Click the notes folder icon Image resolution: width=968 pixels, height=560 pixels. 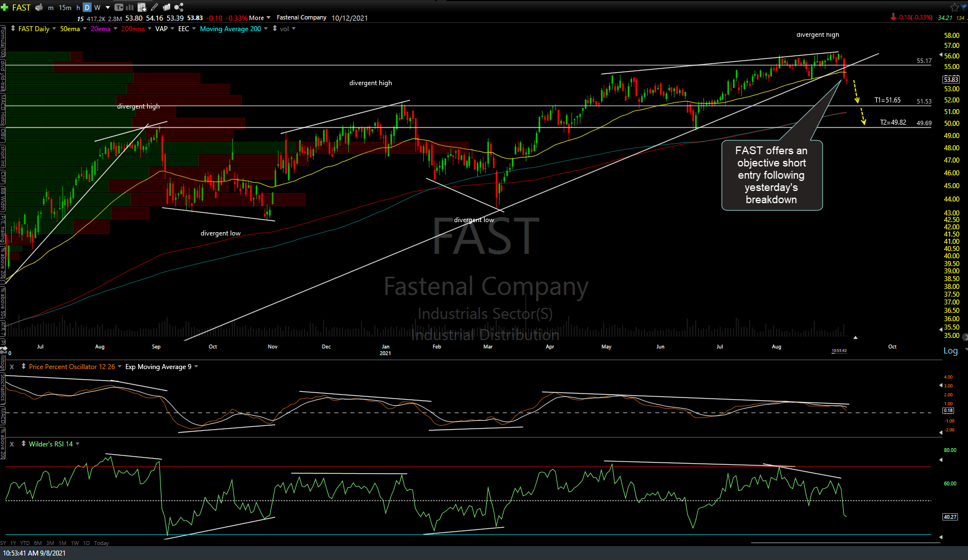point(166,7)
